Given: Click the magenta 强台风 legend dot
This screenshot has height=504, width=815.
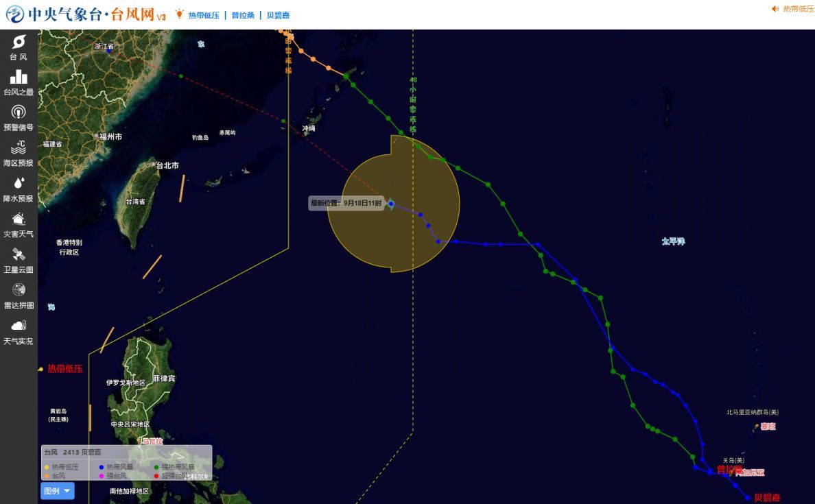Looking at the screenshot, I should (102, 476).
